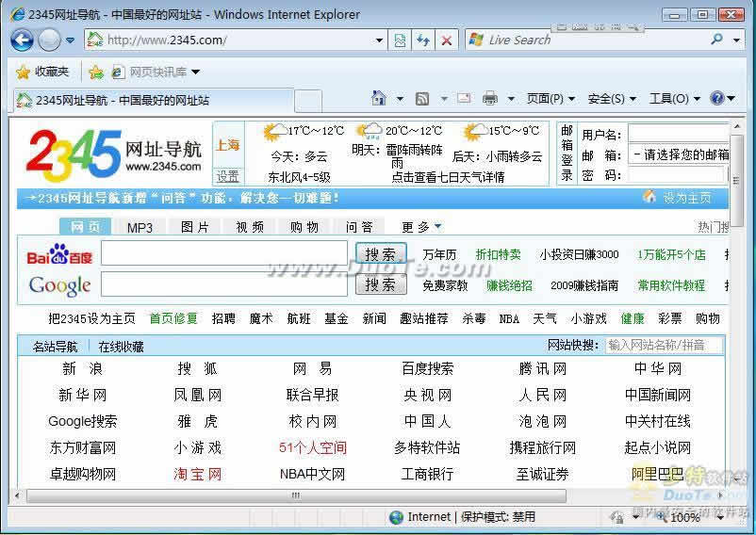The width and height of the screenshot is (756, 535).
Task: Click today's cloudy weather icon
Action: coord(275,132)
